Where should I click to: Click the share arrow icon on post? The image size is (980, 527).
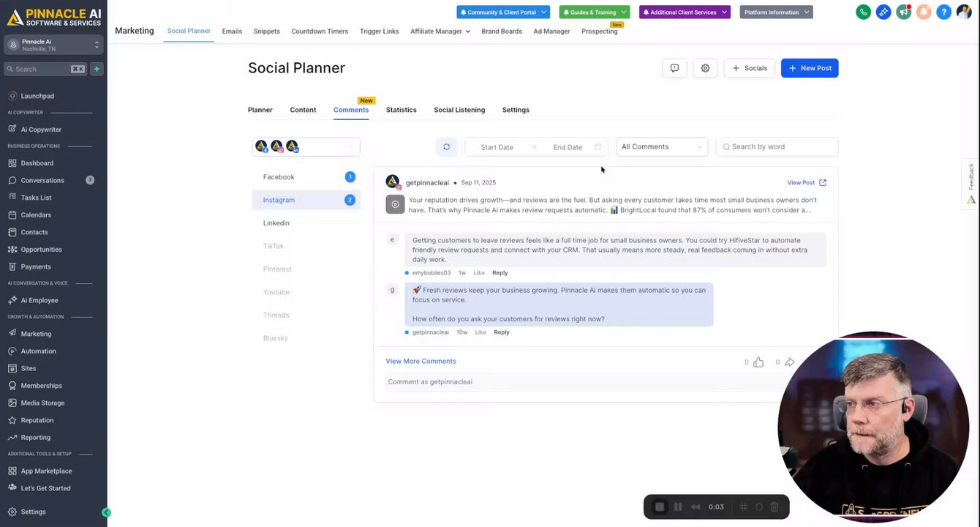pyautogui.click(x=789, y=362)
